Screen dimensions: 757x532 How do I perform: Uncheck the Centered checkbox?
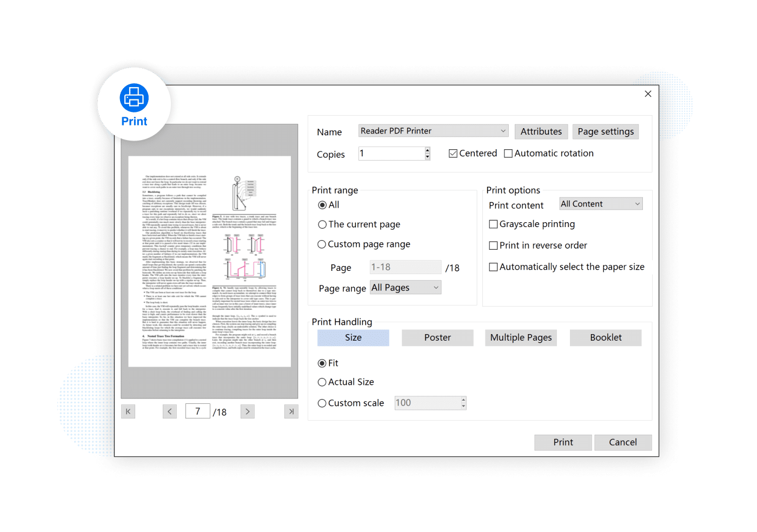[x=453, y=154]
